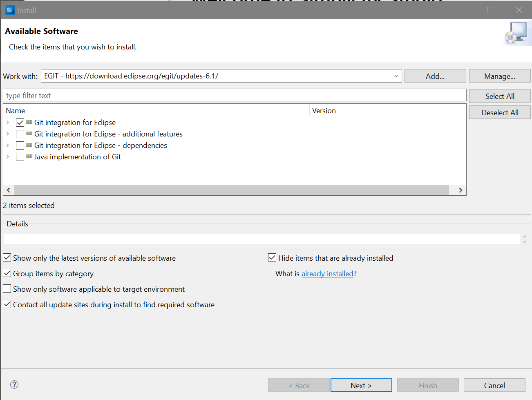Click the Java implementation of Git package icon
Screen dimensions: 532x400
coord(29,156)
